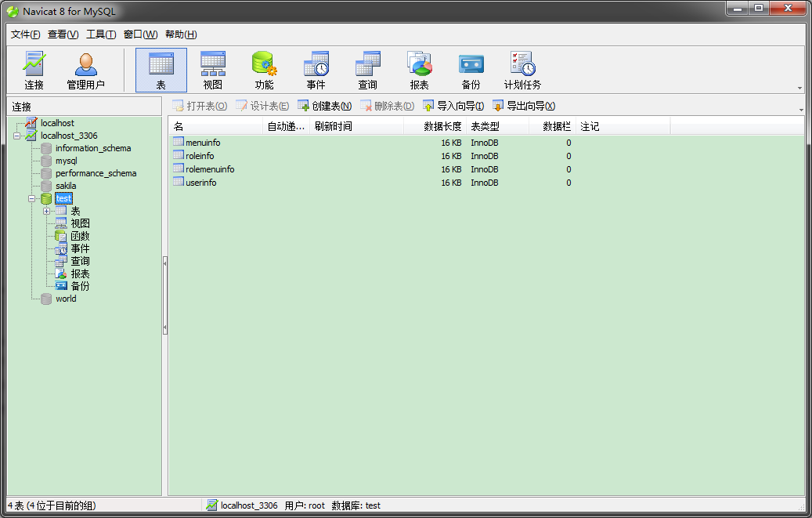Select the localhost_3306 connection in tree
Image resolution: width=812 pixels, height=518 pixels.
click(69, 136)
